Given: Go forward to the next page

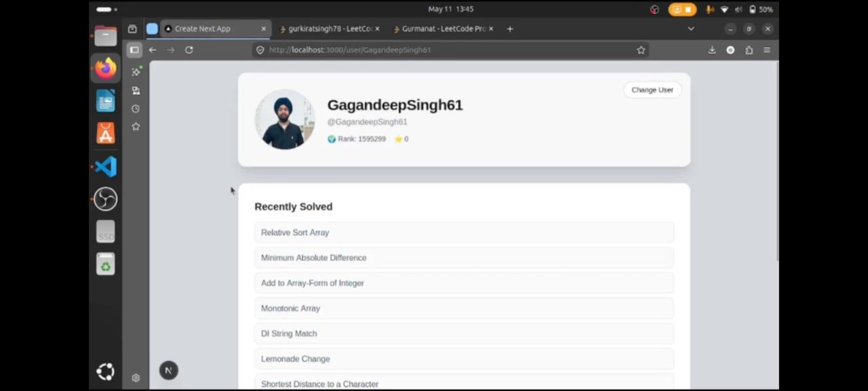Looking at the screenshot, I should pyautogui.click(x=171, y=50).
